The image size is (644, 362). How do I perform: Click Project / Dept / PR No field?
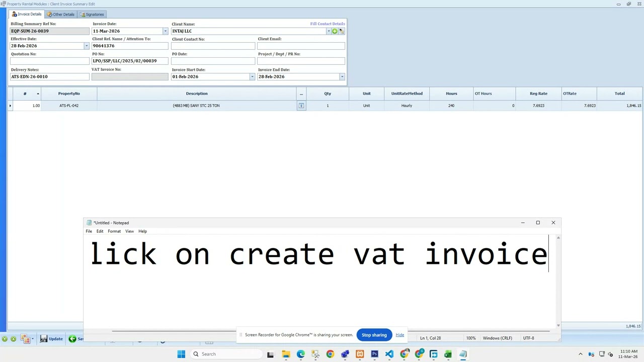(x=301, y=61)
